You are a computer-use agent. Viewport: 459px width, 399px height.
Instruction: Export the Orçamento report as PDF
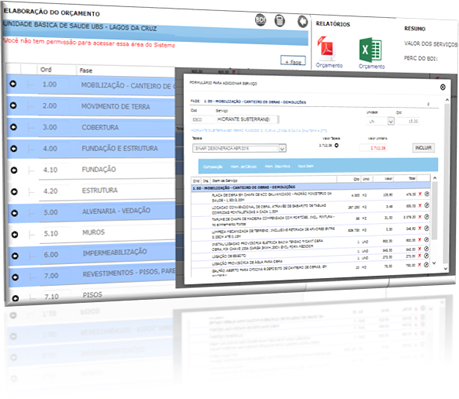pos(325,49)
